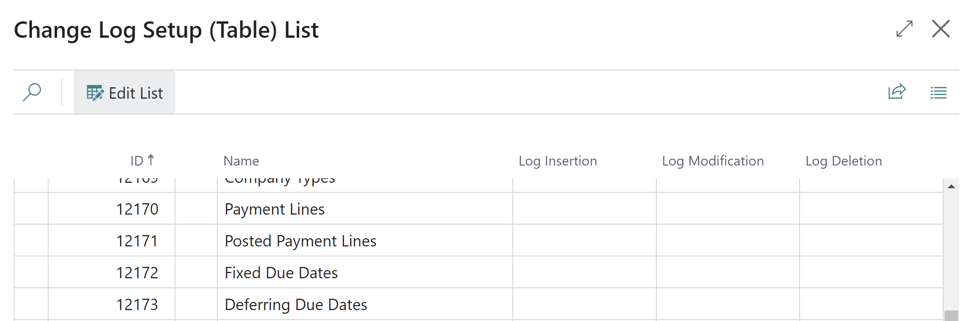Toggle the ID column sort order
The height and width of the screenshot is (321, 980).
141,160
